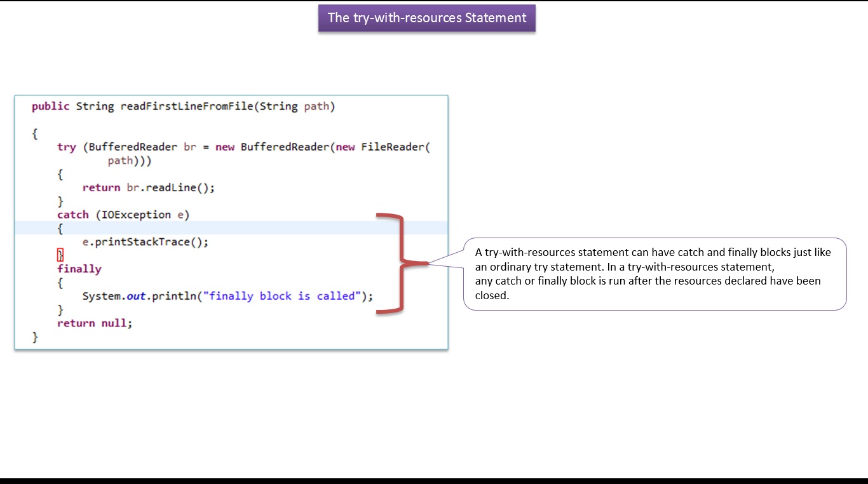Click the try keyword in the code
Image resolution: width=868 pixels, height=484 pixels.
coord(67,147)
